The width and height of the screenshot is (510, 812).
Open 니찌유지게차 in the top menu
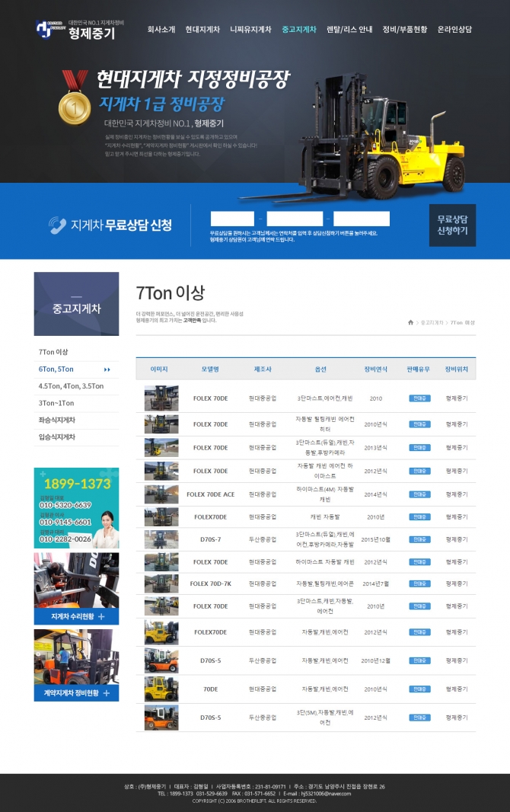click(x=251, y=30)
